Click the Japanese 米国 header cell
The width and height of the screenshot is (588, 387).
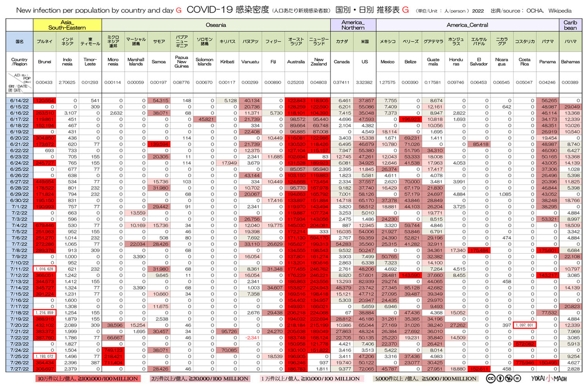tap(364, 42)
